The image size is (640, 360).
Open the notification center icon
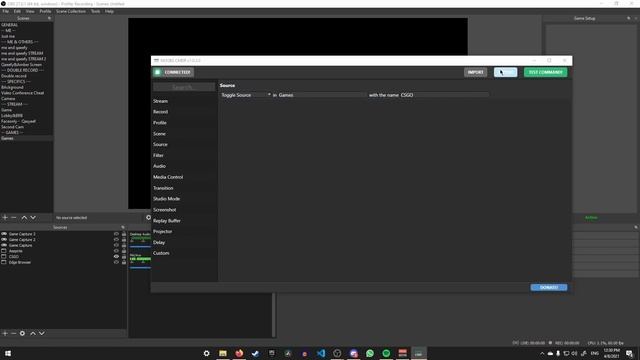629,353
